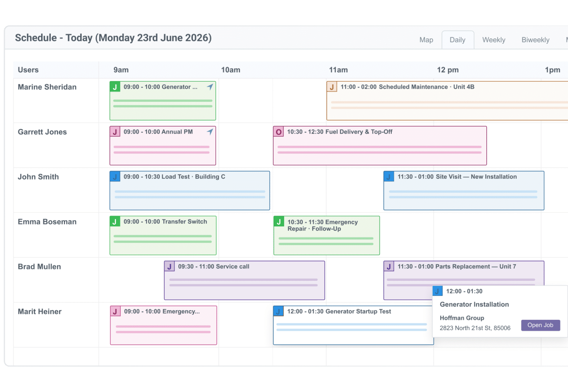Screen dimensions: 568x392
Task: Open the Scheduled Maintenance Unit 4B job
Action: pos(447,101)
